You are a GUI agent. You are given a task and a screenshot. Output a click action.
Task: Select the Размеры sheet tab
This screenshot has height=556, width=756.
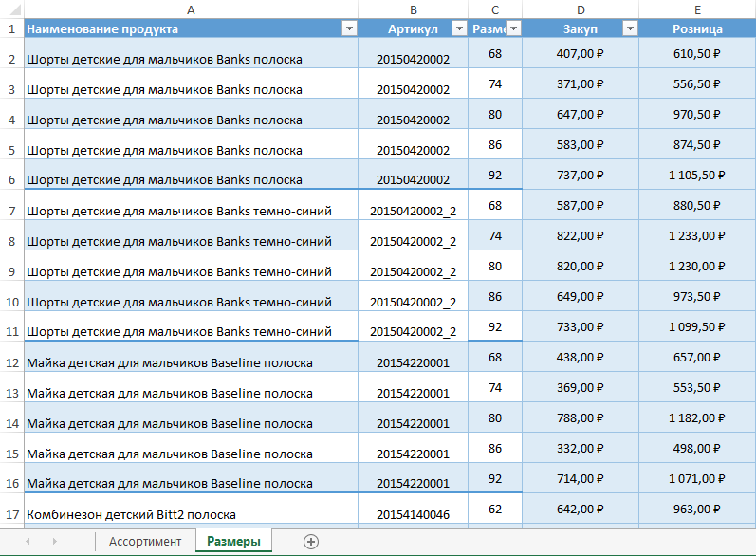click(234, 541)
